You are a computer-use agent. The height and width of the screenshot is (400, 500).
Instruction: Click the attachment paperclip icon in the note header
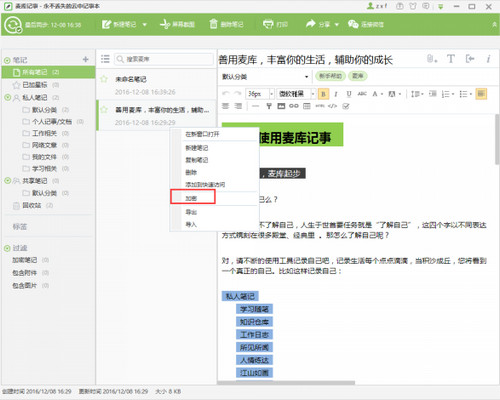431,59
